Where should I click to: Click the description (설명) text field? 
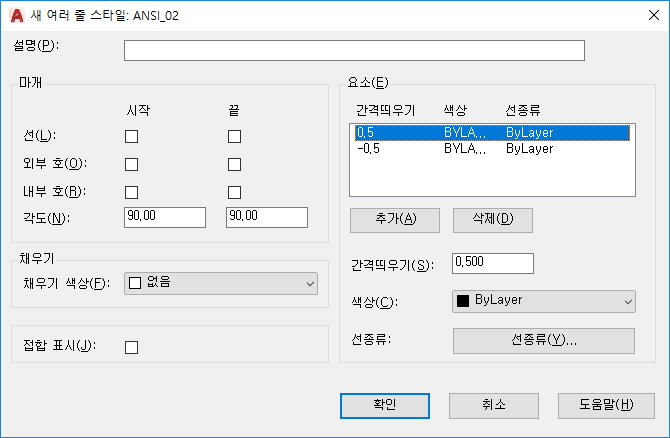coord(354,50)
